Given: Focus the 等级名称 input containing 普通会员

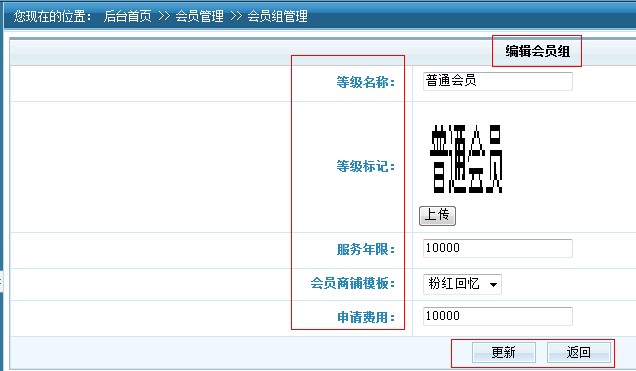Looking at the screenshot, I should coord(498,81).
